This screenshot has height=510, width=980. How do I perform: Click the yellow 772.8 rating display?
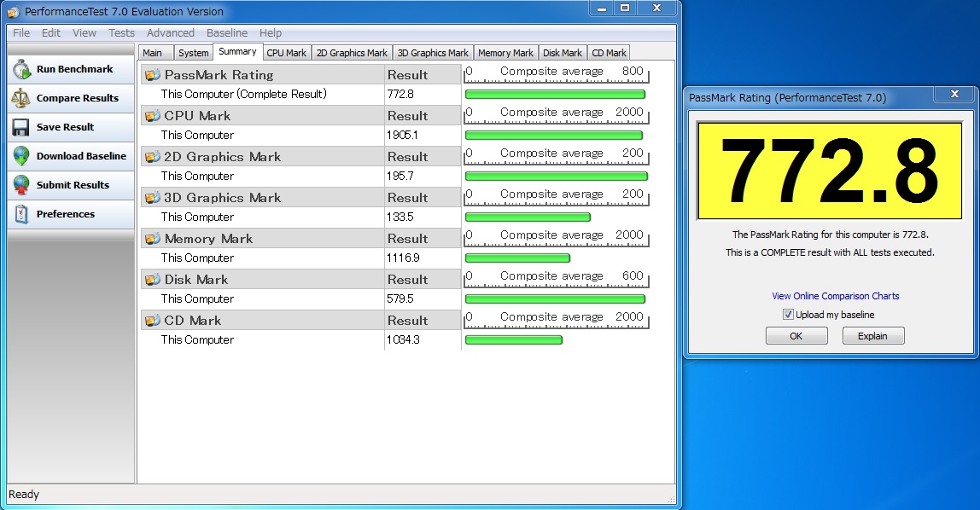[x=830, y=171]
